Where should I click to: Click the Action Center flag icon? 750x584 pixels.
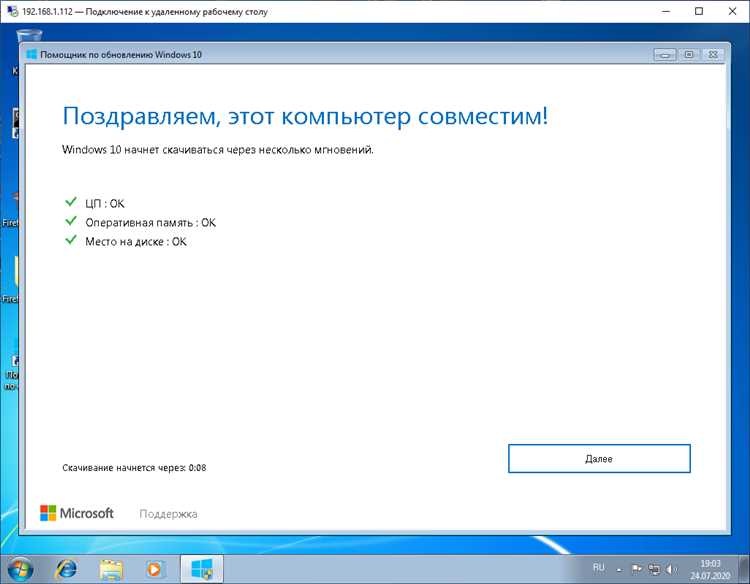click(636, 568)
